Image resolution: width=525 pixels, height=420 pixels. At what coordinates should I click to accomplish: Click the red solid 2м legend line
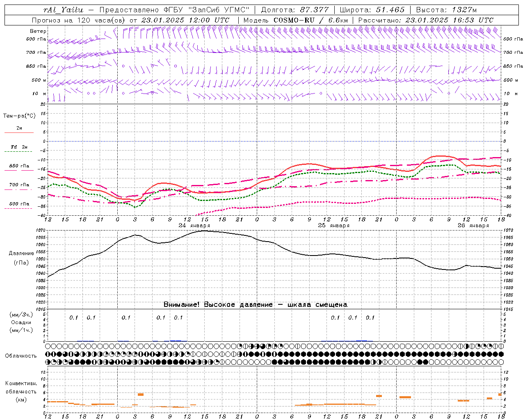click(19, 133)
